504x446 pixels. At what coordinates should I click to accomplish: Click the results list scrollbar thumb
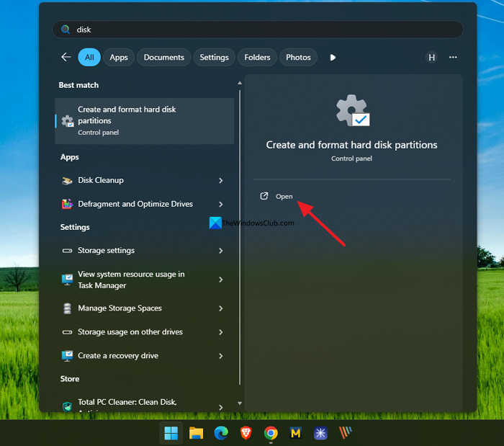pos(240,237)
